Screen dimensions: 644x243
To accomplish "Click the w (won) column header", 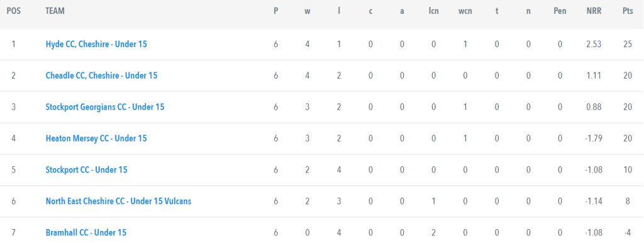I will point(307,11).
